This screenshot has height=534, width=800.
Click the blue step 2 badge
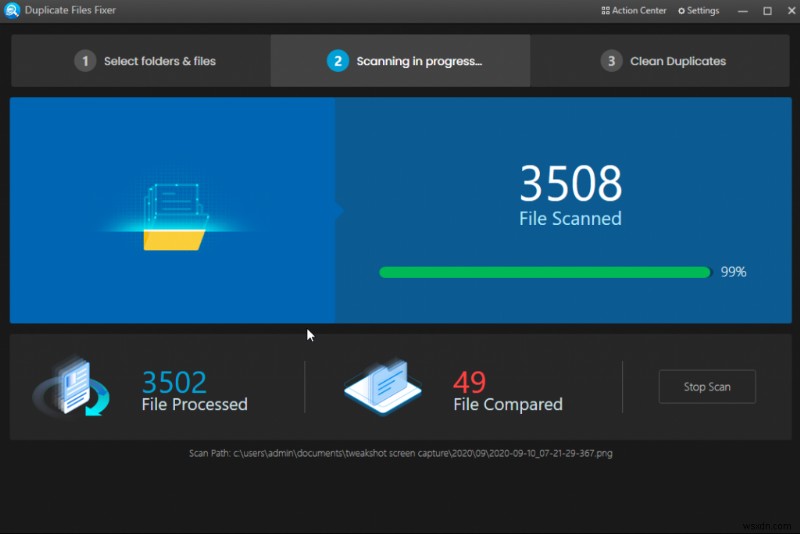pos(338,61)
